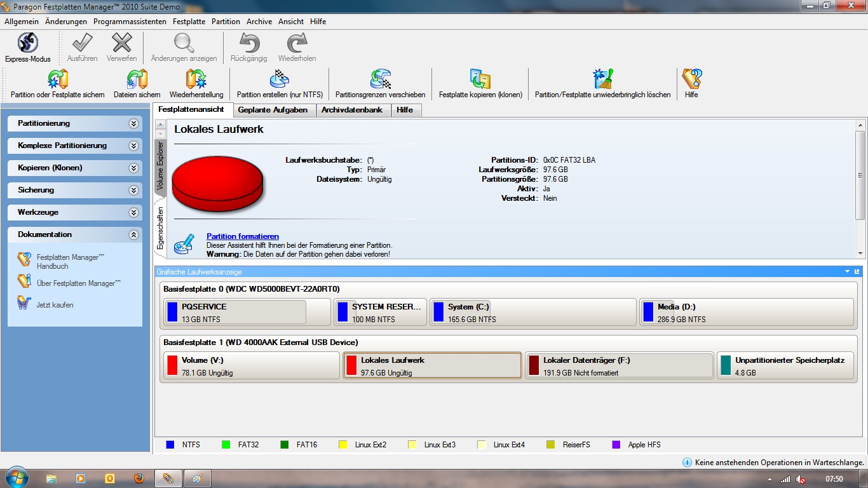Screen dimensions: 868x488
Task: Click the volume muted tray icon
Action: (x=801, y=479)
